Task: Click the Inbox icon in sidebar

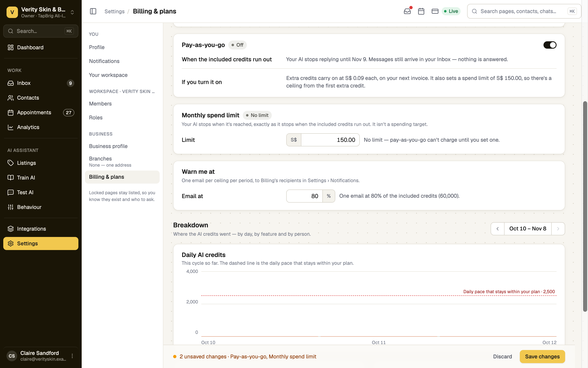Action: coord(10,83)
